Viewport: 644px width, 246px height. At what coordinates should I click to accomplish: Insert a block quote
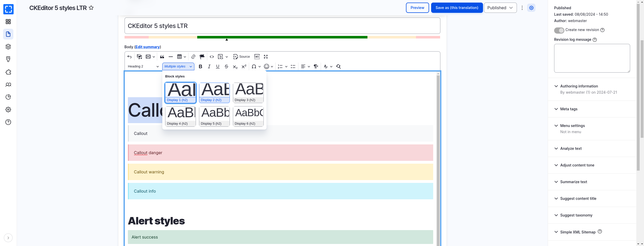tap(162, 57)
